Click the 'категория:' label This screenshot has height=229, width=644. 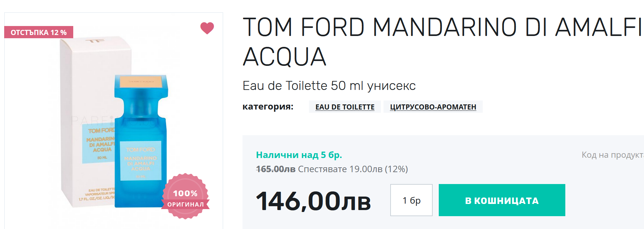[x=268, y=107]
